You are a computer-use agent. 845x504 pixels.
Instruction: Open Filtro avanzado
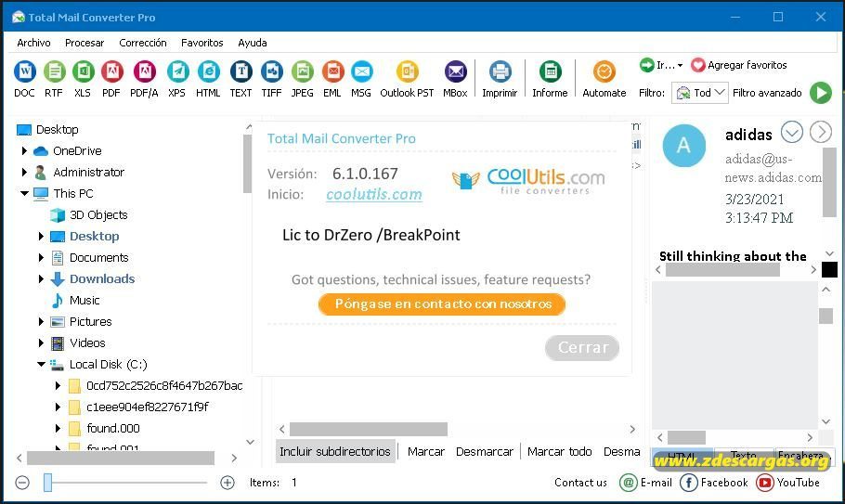[x=767, y=93]
